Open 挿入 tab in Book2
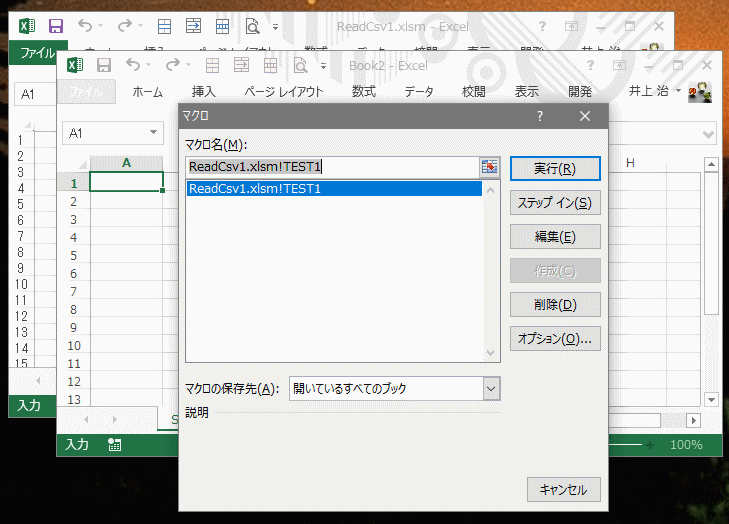Image resolution: width=729 pixels, height=524 pixels. pos(204,92)
